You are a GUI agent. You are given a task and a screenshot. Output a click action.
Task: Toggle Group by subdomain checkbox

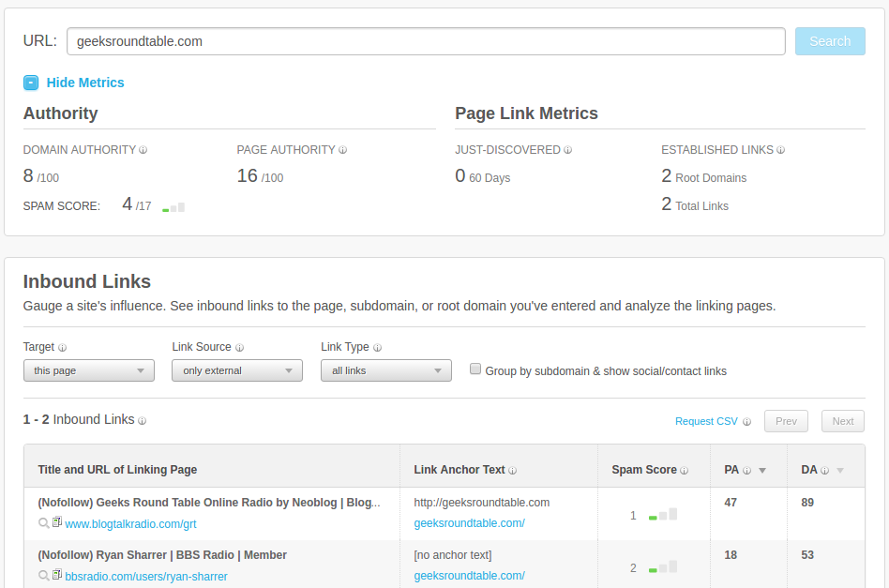click(x=475, y=369)
